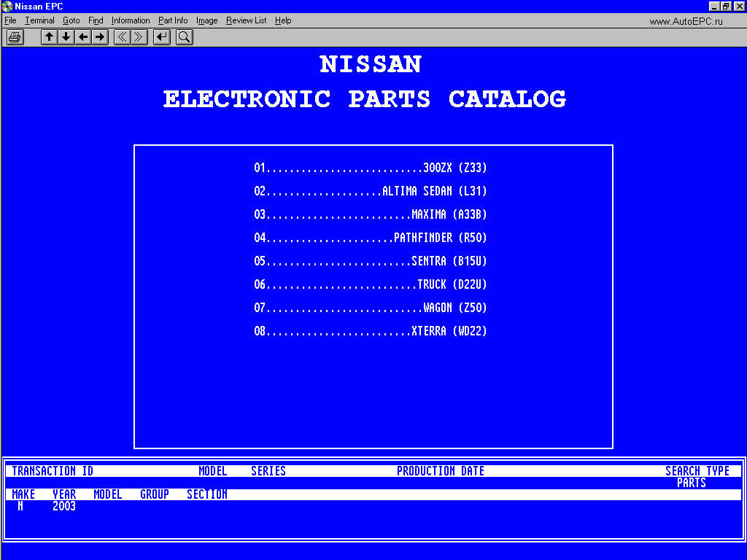Select model 08 XTERRA (WD22)
The height and width of the screenshot is (560, 747).
370,331
